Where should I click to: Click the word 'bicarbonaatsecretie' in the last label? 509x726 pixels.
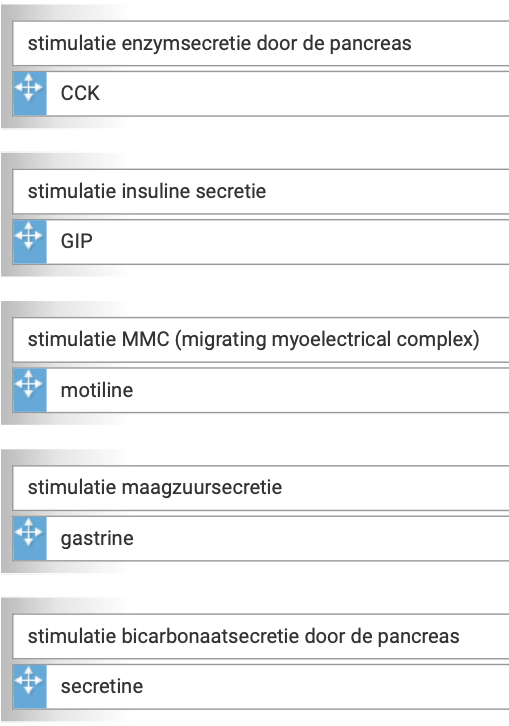tap(210, 636)
